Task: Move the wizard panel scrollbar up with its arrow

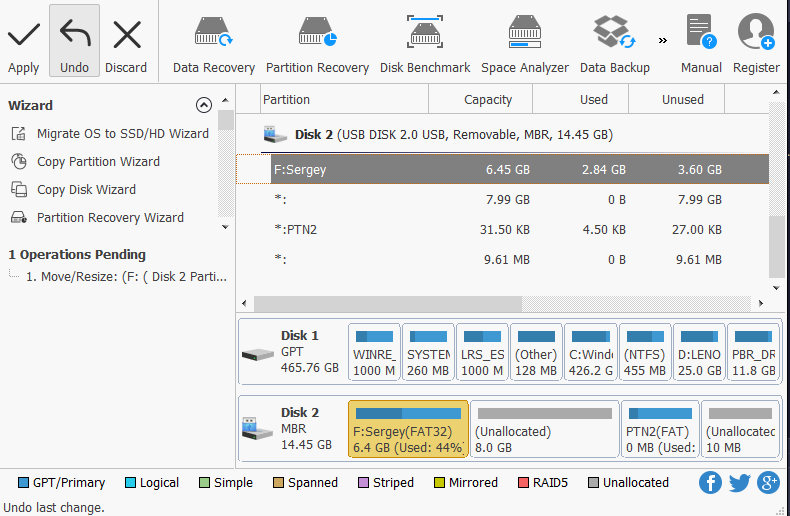Action: tap(225, 100)
